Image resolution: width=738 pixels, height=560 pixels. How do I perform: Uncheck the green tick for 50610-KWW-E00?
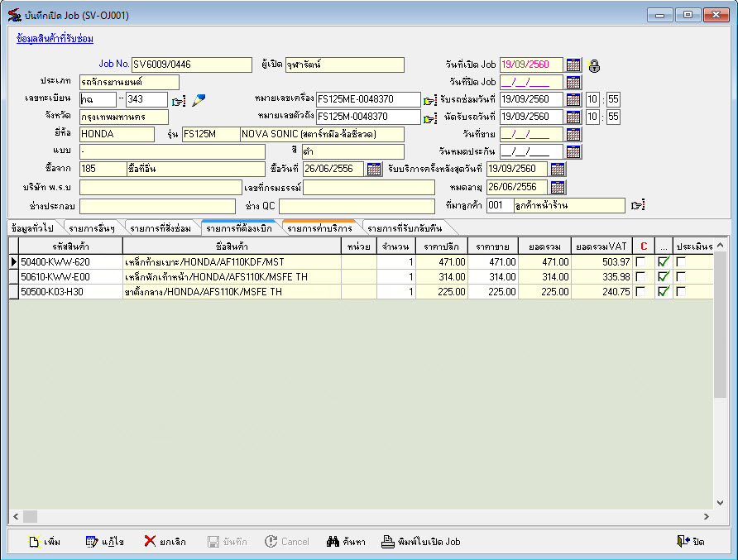pos(664,277)
